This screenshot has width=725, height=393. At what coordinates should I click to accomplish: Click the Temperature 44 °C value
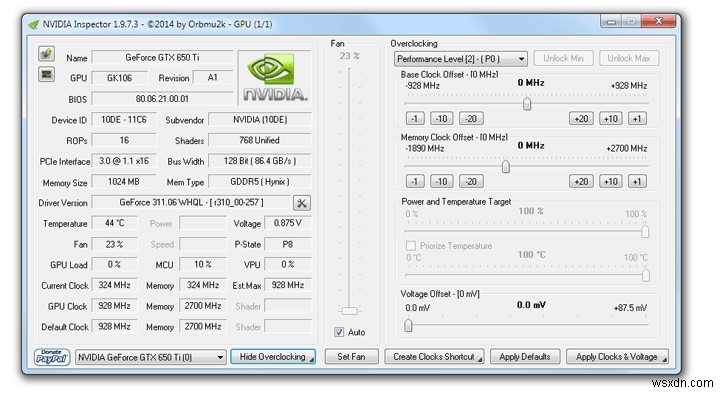[x=114, y=223]
